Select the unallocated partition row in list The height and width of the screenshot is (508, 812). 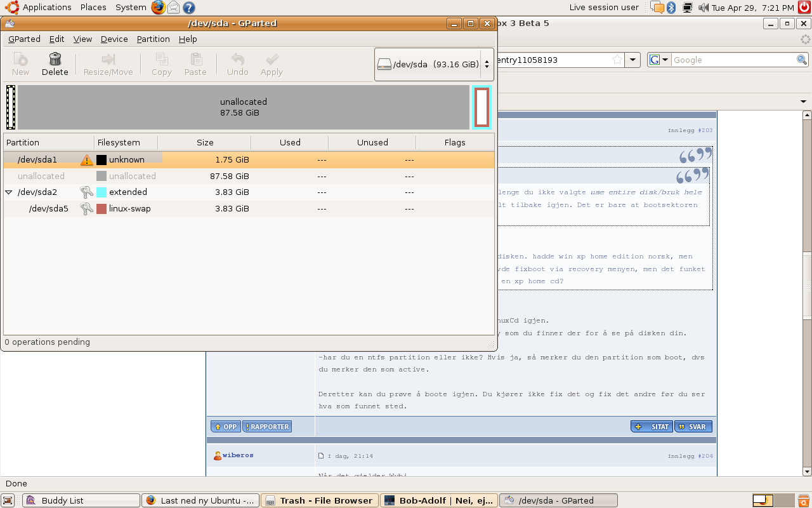point(249,176)
